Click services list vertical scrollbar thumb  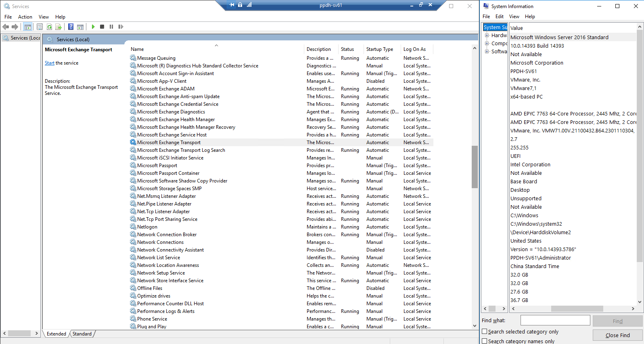[475, 167]
